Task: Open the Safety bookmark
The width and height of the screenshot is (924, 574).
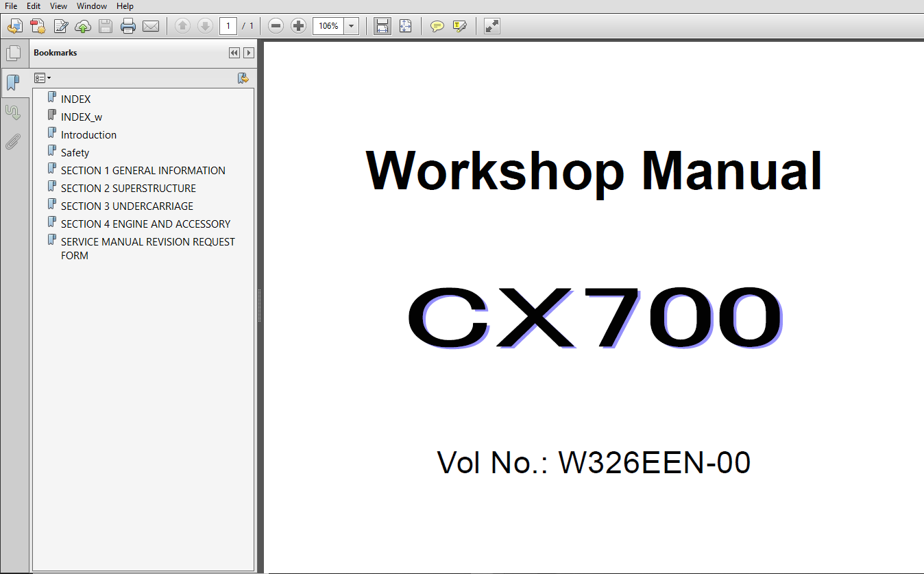Action: [75, 153]
